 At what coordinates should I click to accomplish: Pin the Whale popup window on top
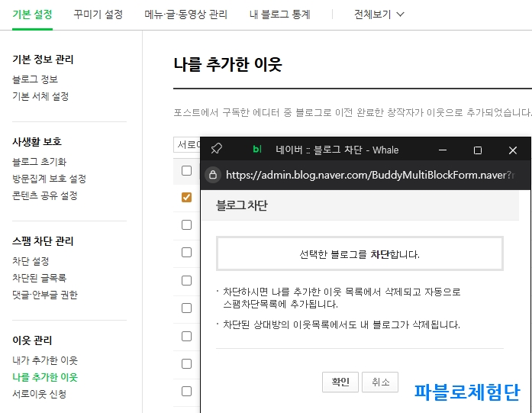[x=217, y=149]
